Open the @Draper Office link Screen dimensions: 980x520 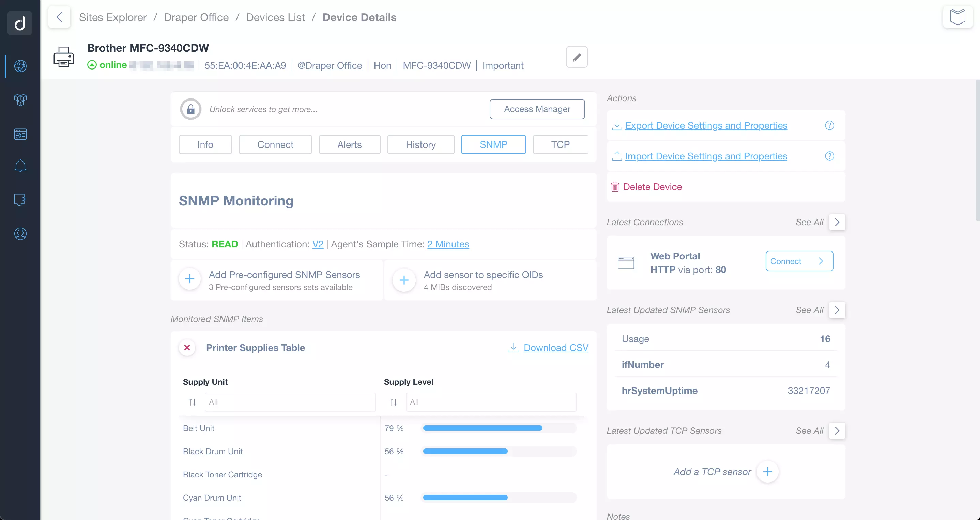330,65
